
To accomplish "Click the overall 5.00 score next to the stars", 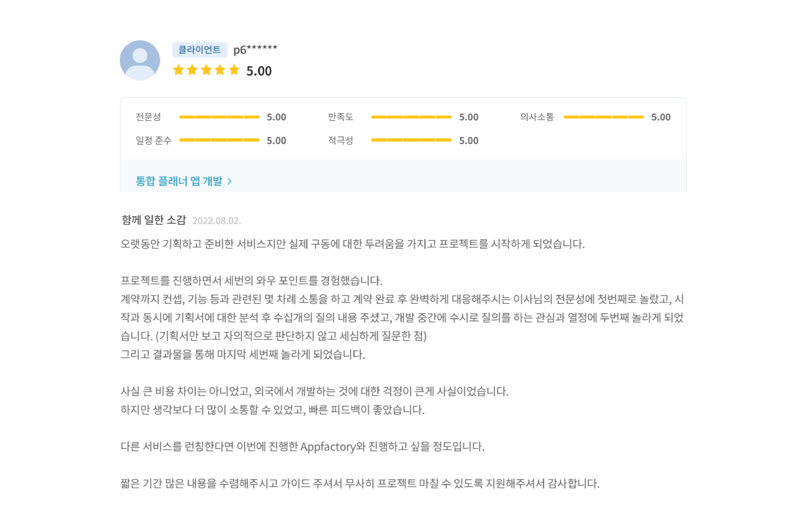I will (x=259, y=71).
